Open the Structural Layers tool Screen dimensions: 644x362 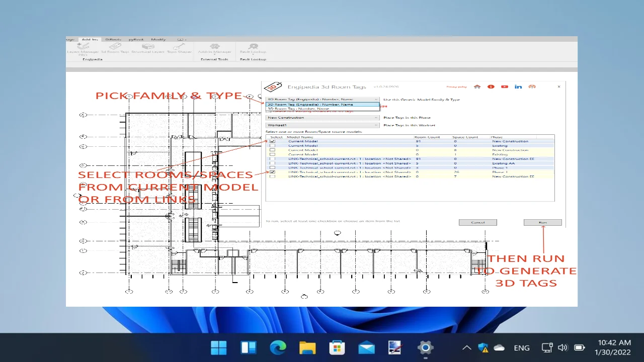click(x=148, y=46)
